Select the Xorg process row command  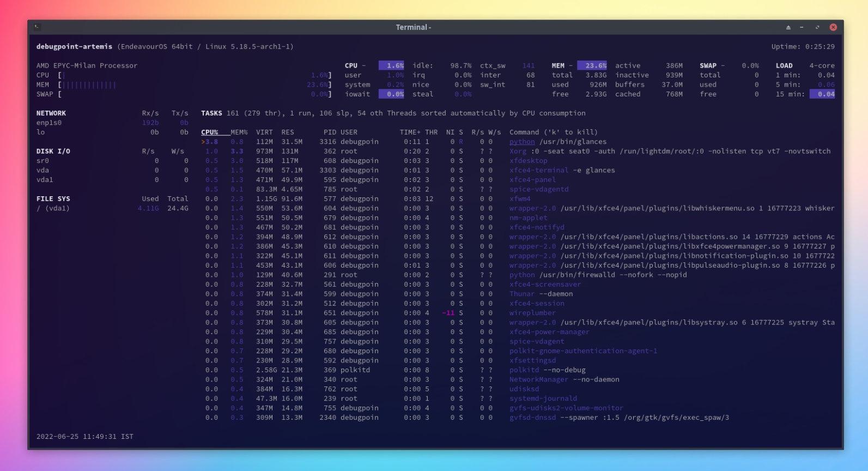point(518,152)
